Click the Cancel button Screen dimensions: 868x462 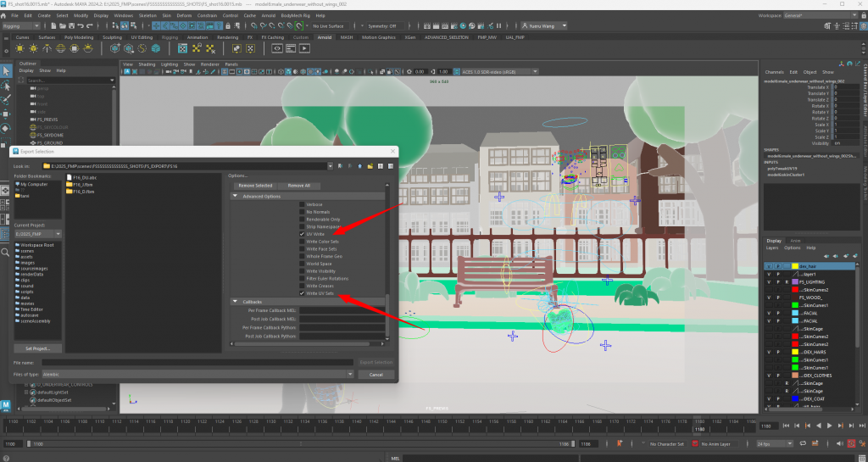pos(376,374)
